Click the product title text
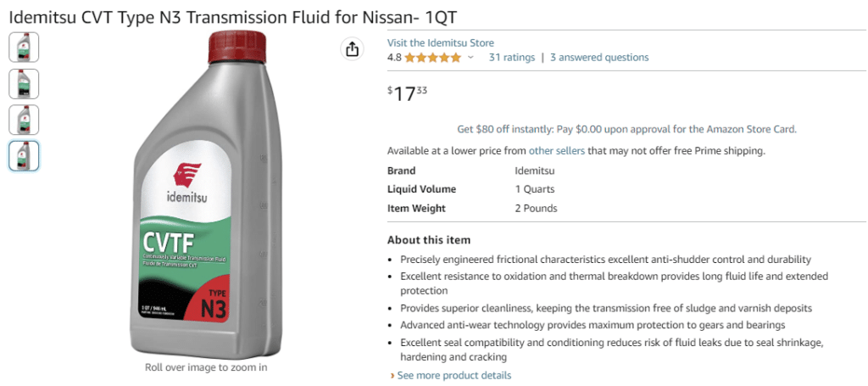The height and width of the screenshot is (386, 868). click(233, 18)
